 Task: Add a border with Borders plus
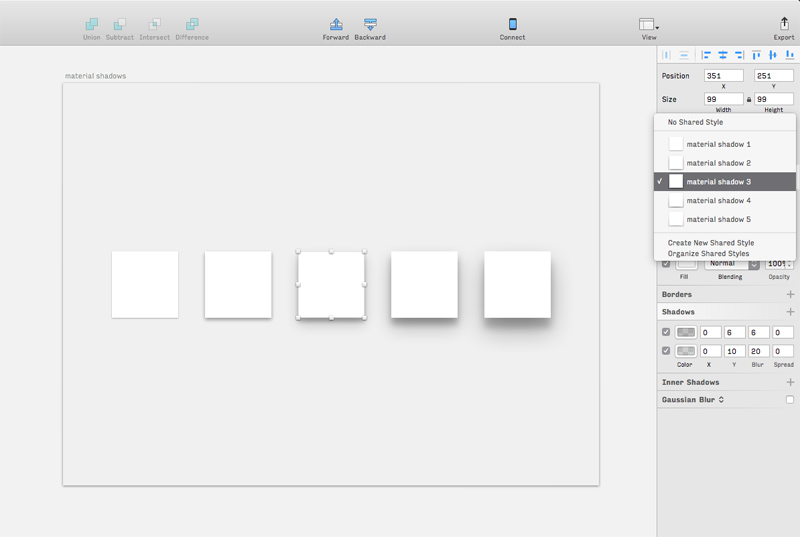790,294
